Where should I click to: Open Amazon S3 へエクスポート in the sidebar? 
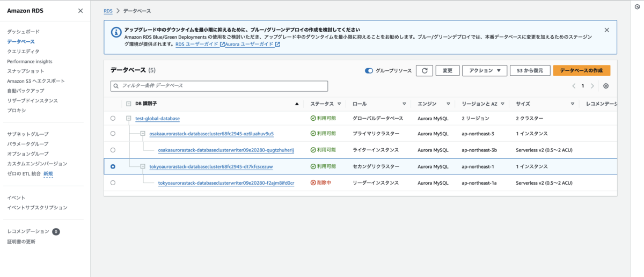[35, 81]
